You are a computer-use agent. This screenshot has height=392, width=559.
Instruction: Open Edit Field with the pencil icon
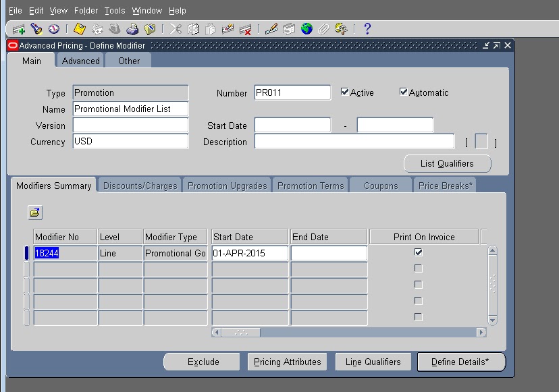tap(271, 29)
